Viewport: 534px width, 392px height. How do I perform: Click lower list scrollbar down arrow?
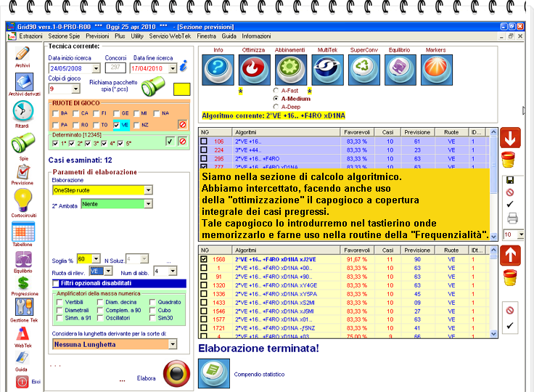click(x=494, y=334)
